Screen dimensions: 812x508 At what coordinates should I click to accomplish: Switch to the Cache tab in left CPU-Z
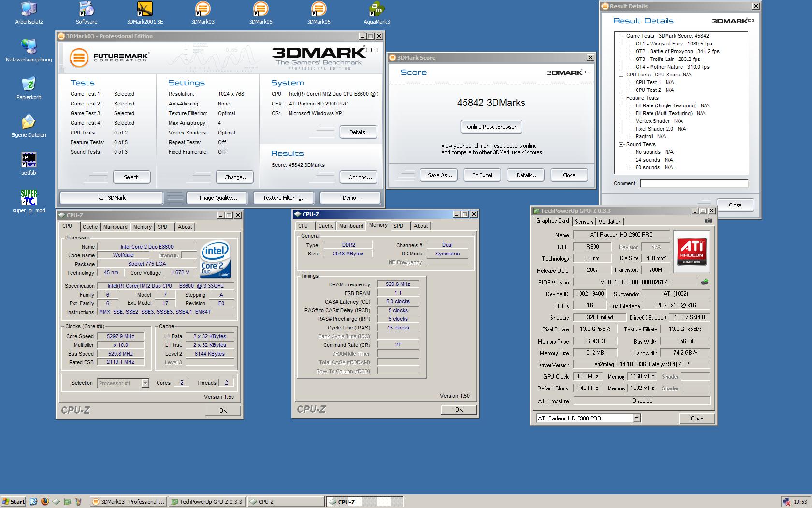(x=90, y=227)
